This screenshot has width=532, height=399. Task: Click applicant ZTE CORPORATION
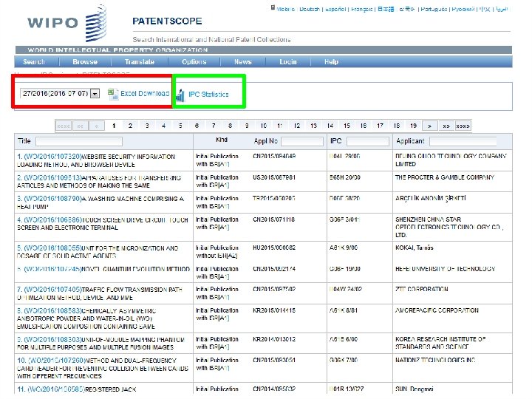pyautogui.click(x=421, y=290)
